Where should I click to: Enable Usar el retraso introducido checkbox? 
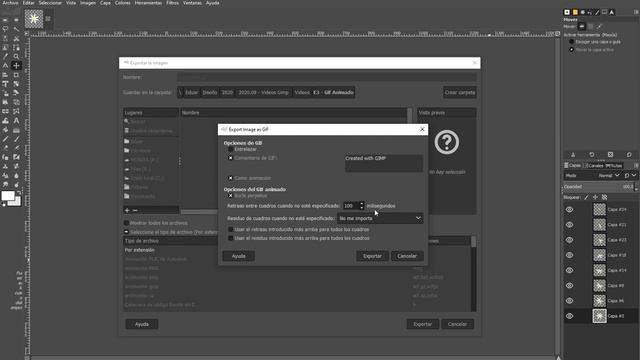(231, 229)
